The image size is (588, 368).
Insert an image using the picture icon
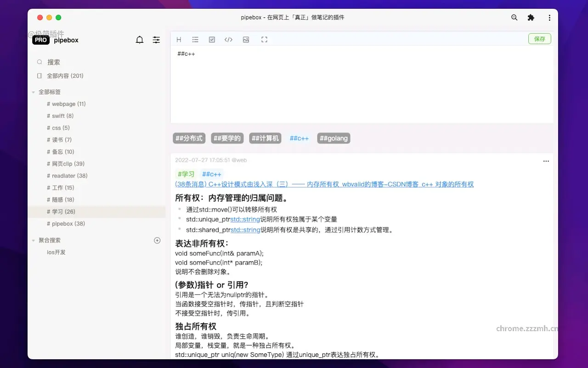pos(246,39)
